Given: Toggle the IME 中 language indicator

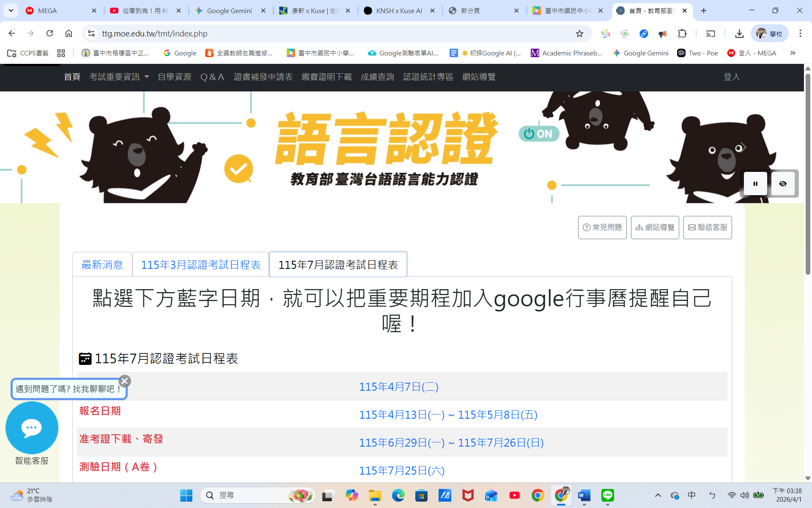Looking at the screenshot, I should [x=691, y=495].
